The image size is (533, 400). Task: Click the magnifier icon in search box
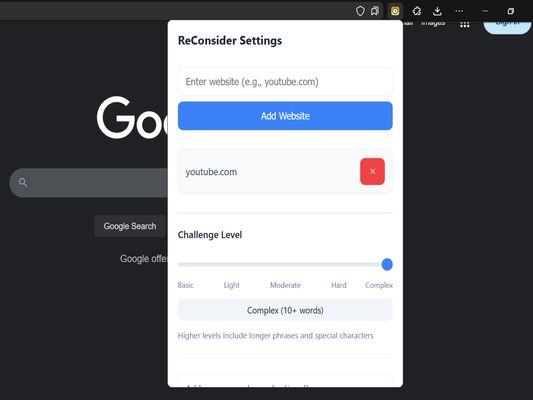[23, 182]
